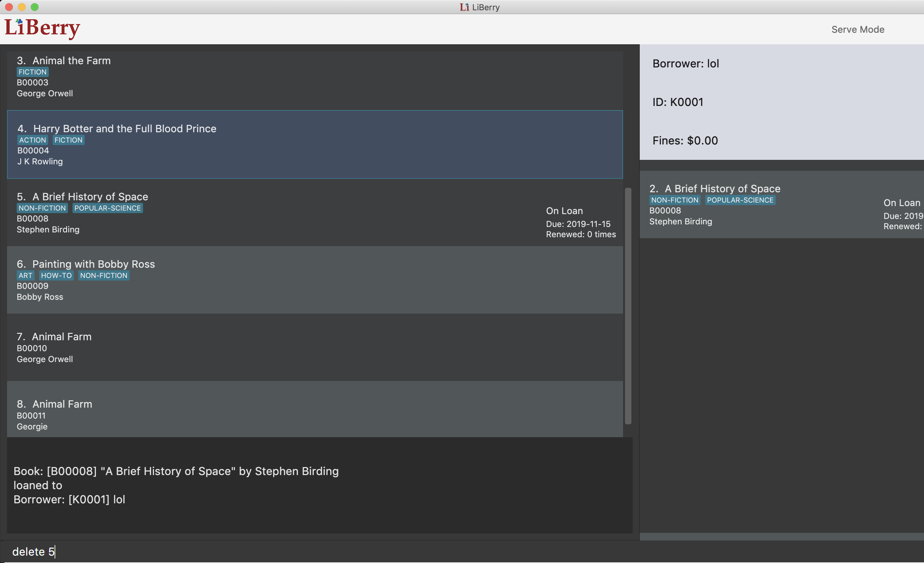
Task: Click the LiBerry logo in the header
Action: (x=42, y=29)
